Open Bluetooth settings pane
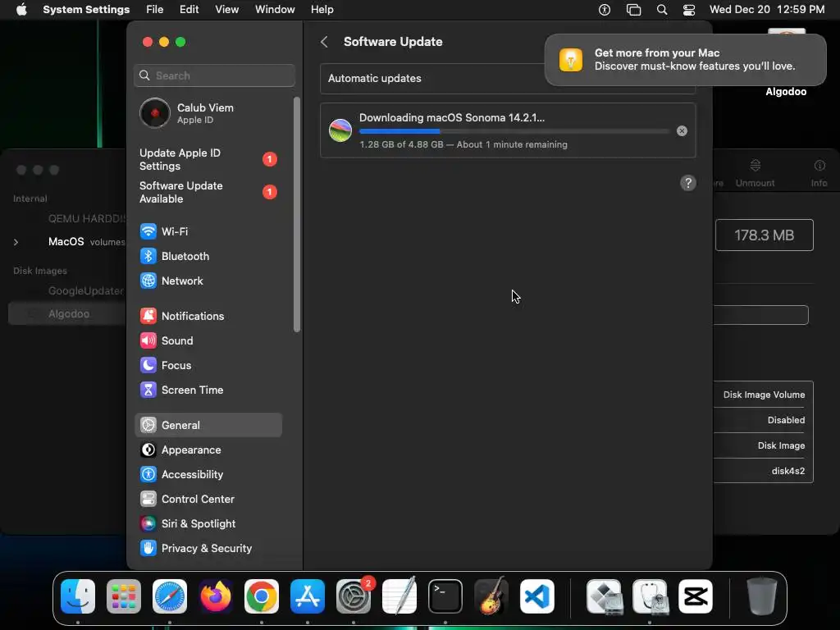 (208, 256)
